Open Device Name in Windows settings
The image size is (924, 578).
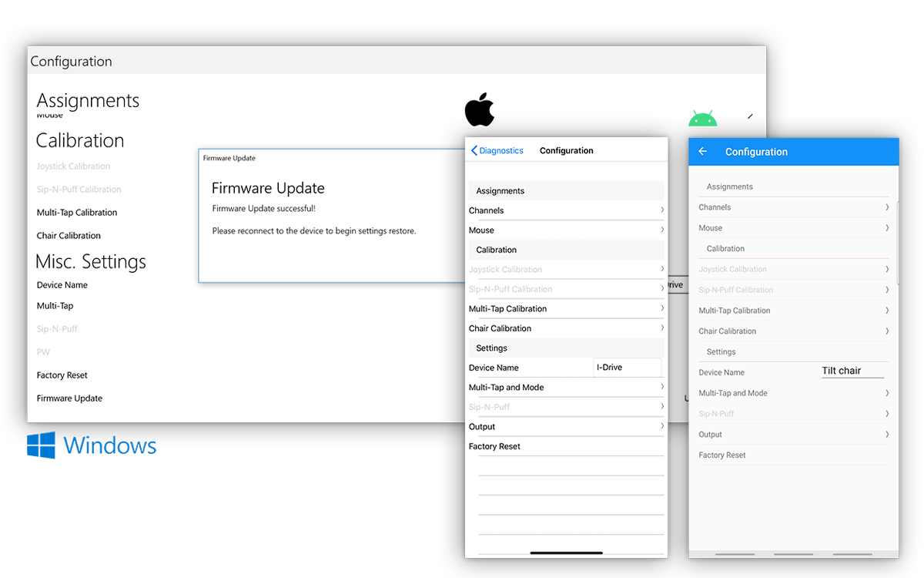[x=62, y=285]
